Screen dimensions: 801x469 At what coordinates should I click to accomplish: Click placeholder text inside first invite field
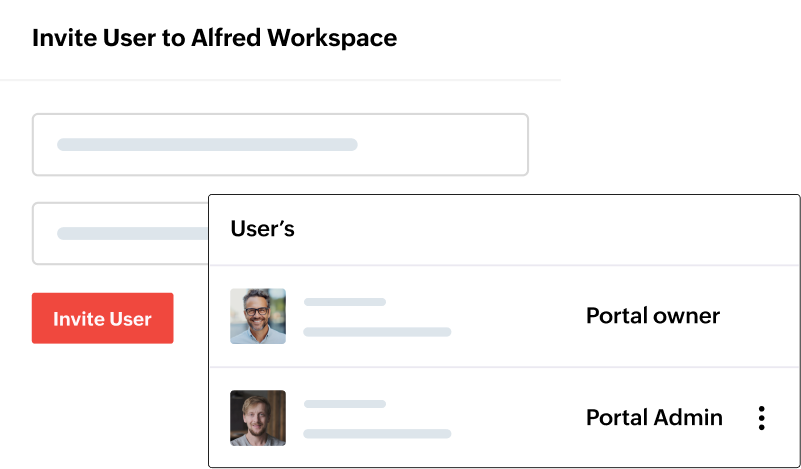(x=207, y=145)
